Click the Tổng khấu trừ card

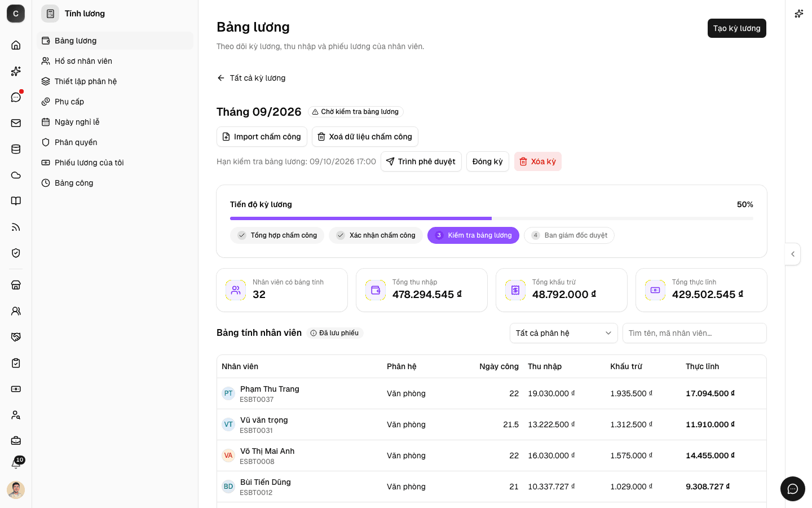562,290
